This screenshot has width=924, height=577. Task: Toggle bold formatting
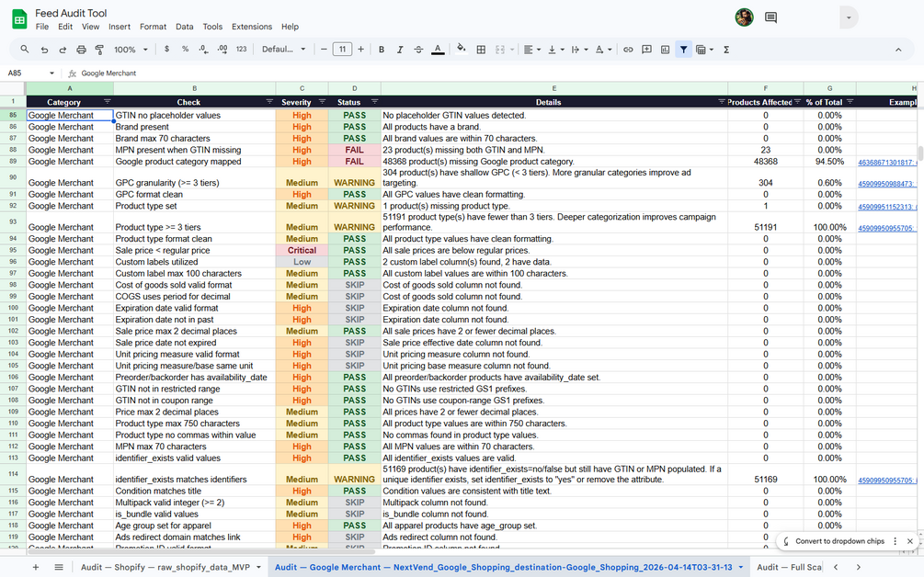382,50
